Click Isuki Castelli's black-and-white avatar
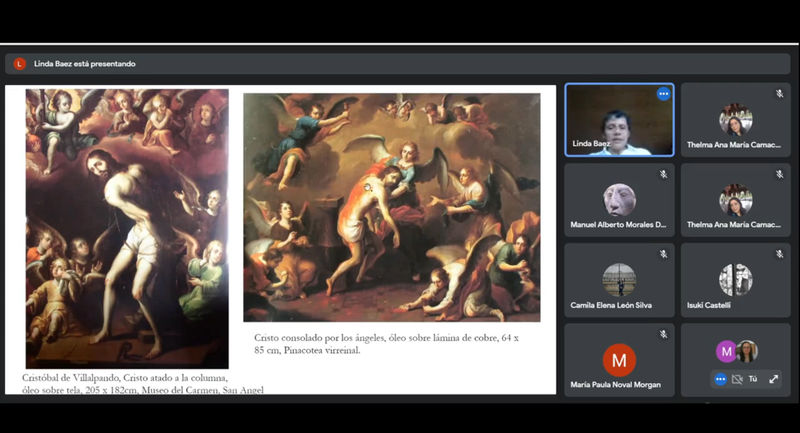800x433 pixels. pyautogui.click(x=735, y=279)
